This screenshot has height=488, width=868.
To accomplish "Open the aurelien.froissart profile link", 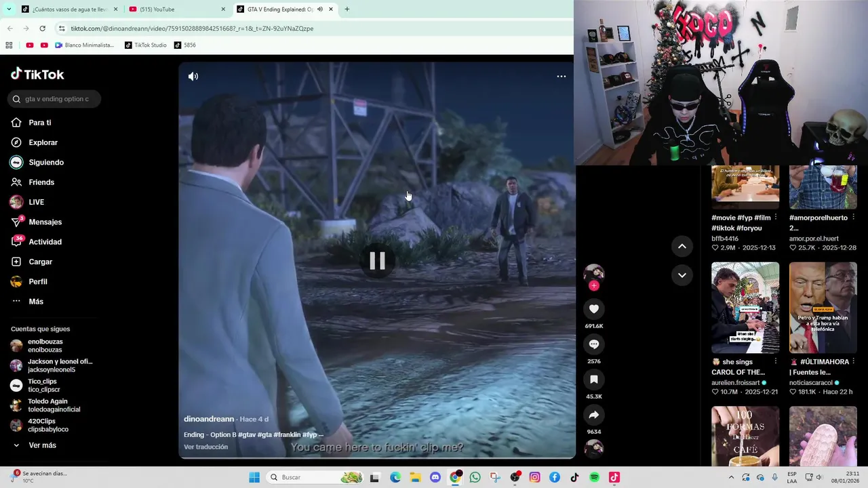I will [x=736, y=383].
